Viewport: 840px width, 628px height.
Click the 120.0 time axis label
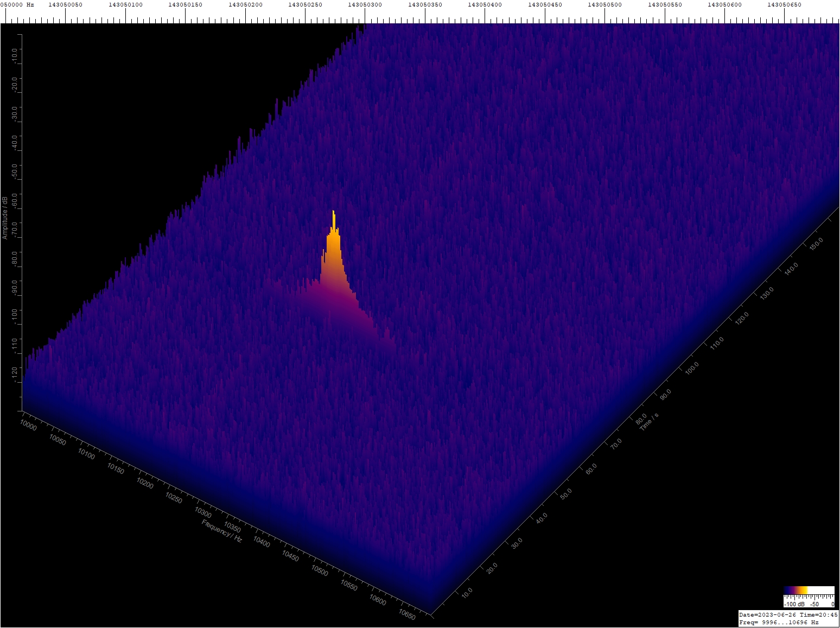(742, 318)
